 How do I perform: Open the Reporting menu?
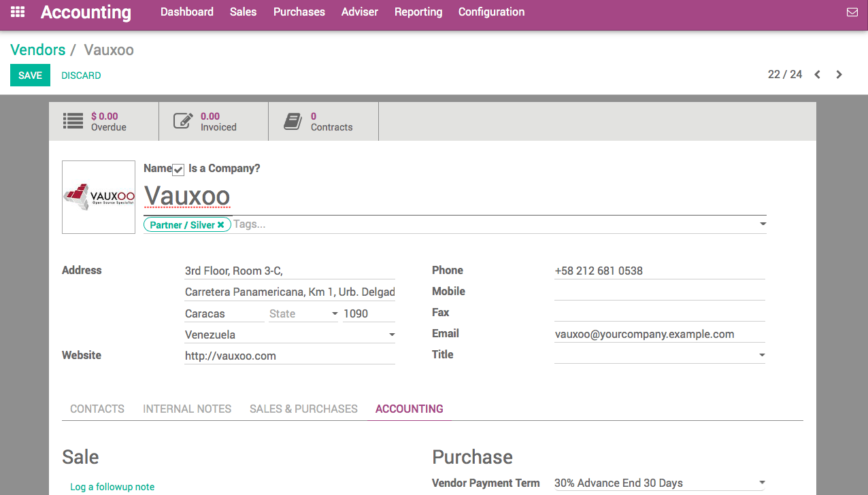[x=418, y=12]
